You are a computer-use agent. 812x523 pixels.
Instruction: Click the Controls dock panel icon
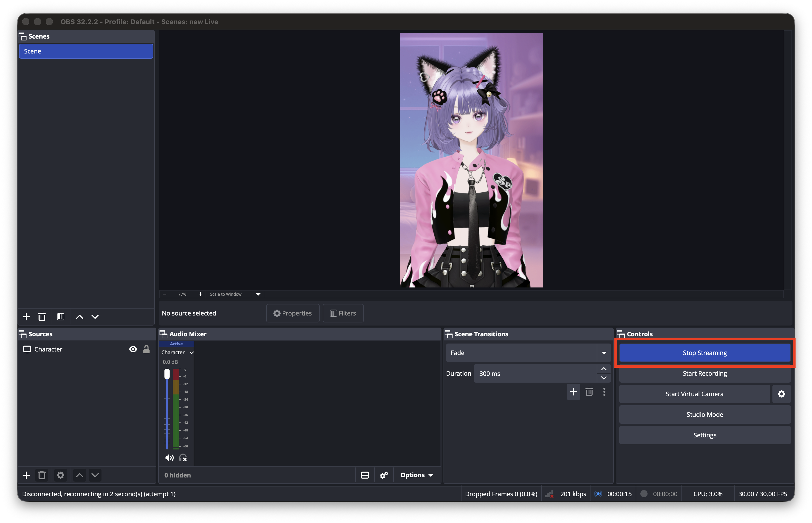(621, 334)
